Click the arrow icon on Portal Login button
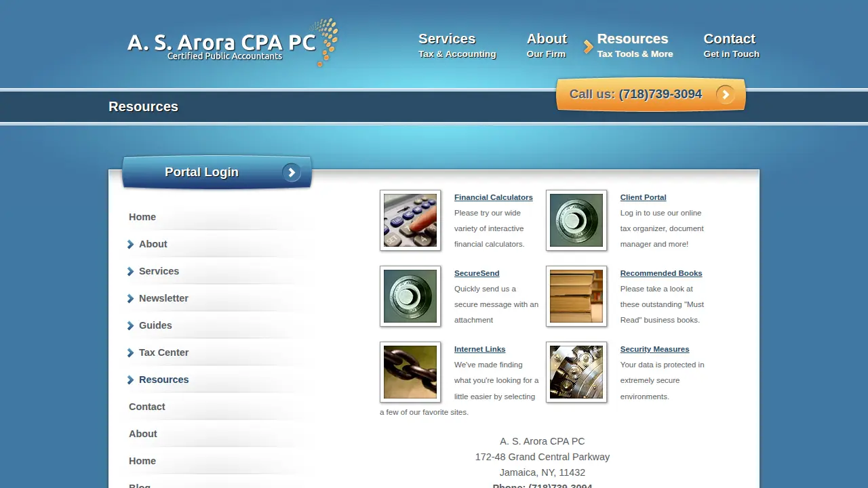 point(292,173)
